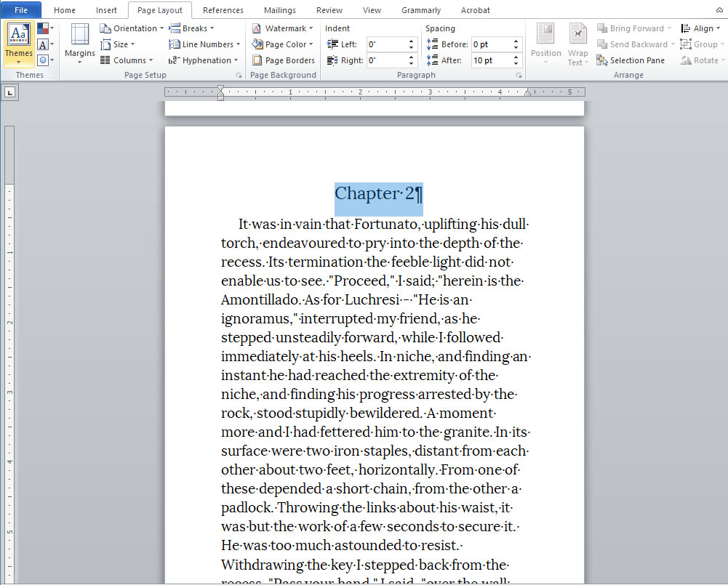Click the tab selector at ruler corner
The width and height of the screenshot is (728, 585).
click(10, 92)
